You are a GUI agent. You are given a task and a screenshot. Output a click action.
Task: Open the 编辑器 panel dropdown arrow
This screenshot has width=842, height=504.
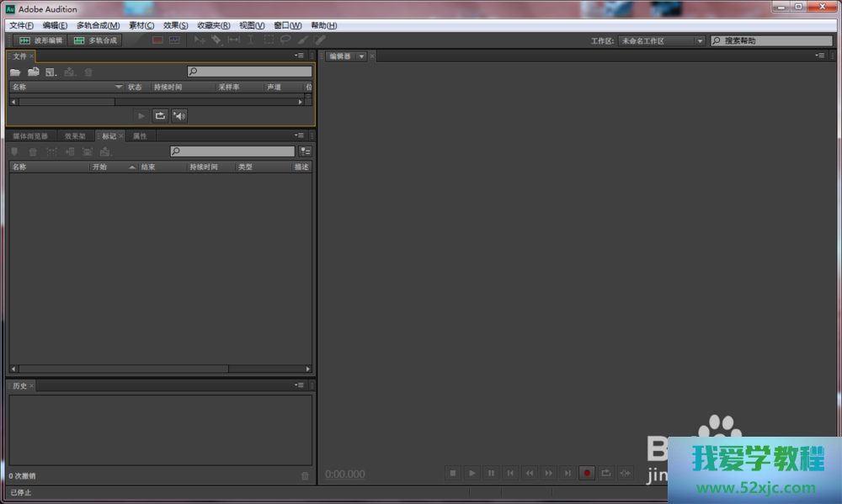(361, 56)
